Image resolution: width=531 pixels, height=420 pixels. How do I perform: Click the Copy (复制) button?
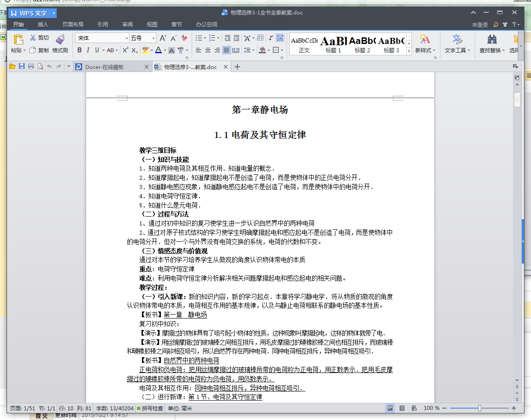39,51
